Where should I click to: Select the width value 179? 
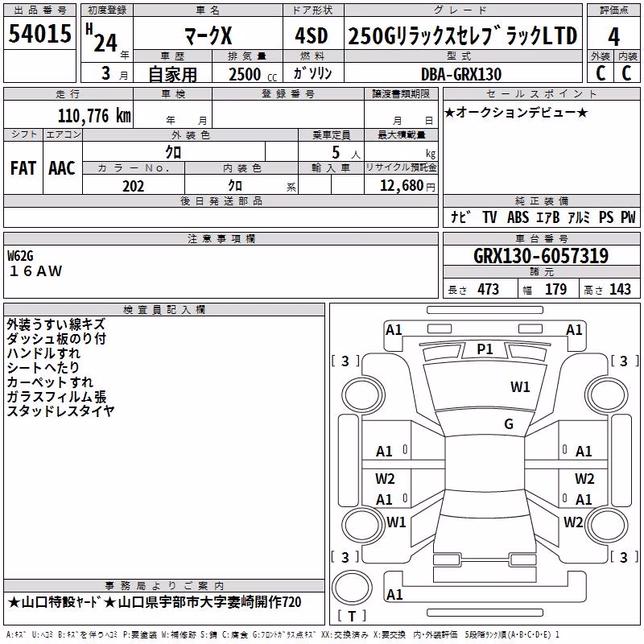[555, 289]
